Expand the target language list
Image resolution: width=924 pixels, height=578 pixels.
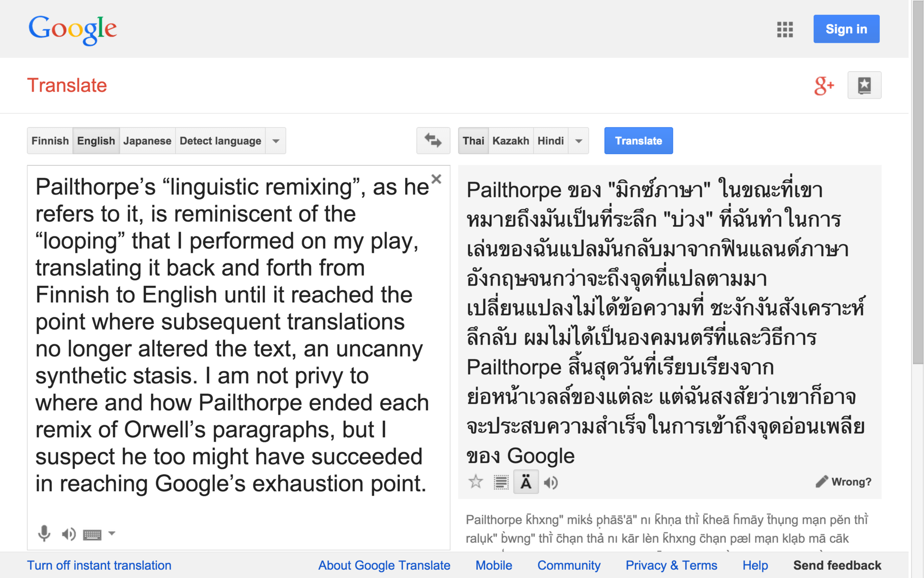[x=578, y=141]
